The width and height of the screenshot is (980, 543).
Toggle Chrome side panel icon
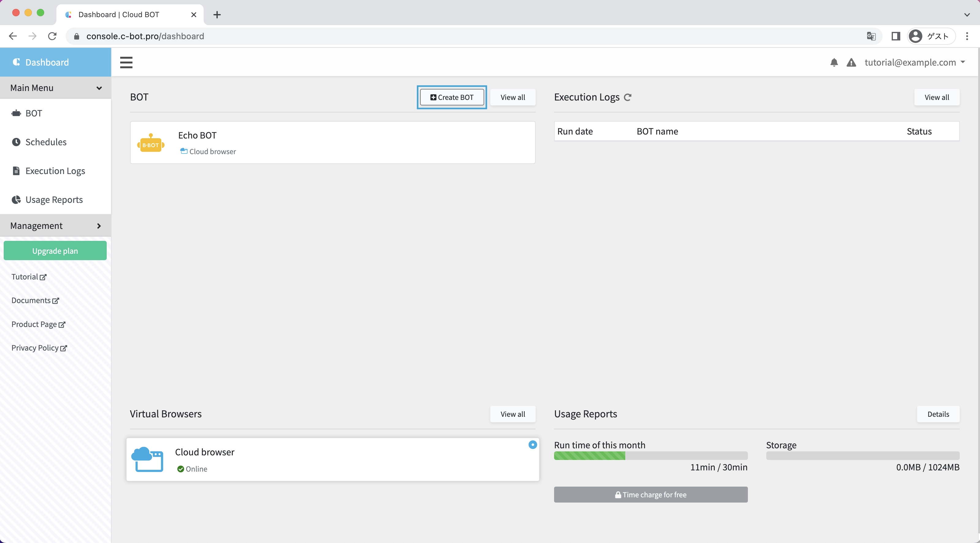tap(896, 36)
